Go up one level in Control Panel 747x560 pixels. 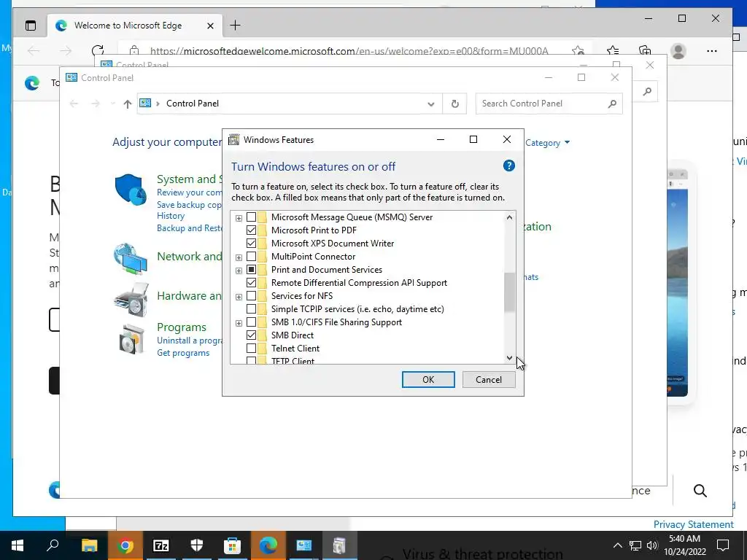pos(127,104)
